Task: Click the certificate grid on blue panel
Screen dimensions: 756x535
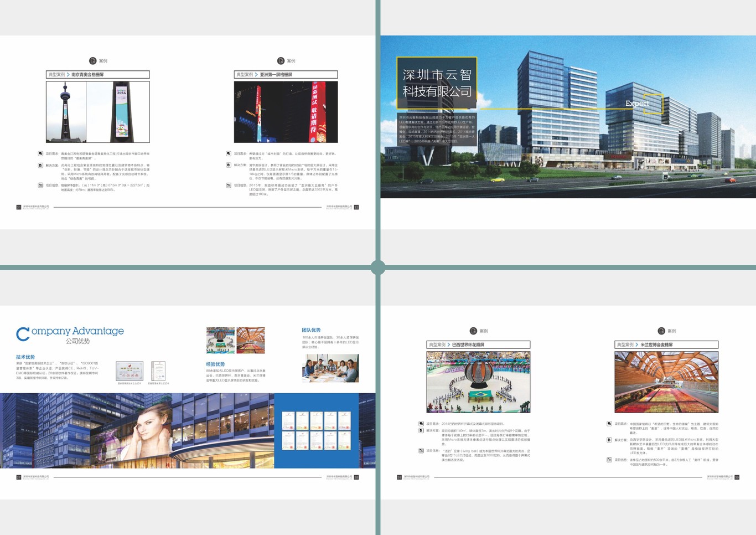Action: click(x=317, y=430)
